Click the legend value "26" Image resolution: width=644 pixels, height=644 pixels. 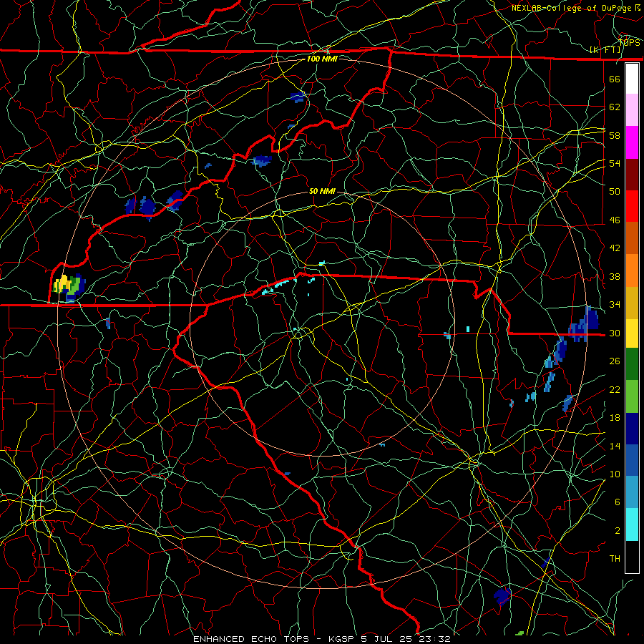click(x=615, y=361)
